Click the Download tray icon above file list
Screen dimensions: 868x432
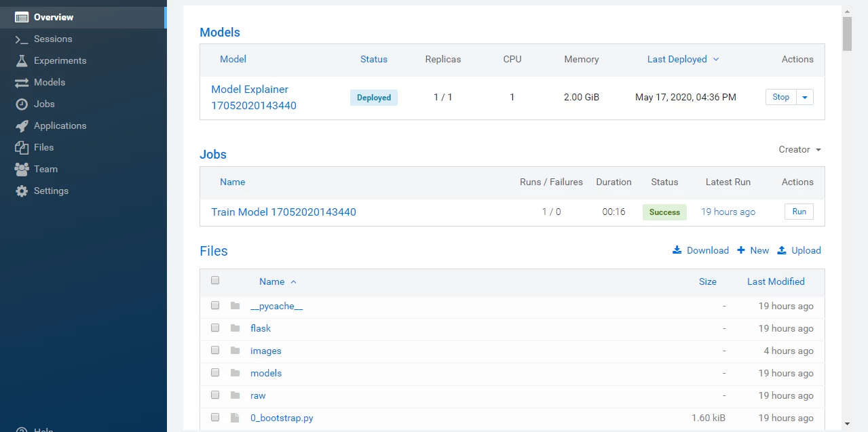point(677,250)
